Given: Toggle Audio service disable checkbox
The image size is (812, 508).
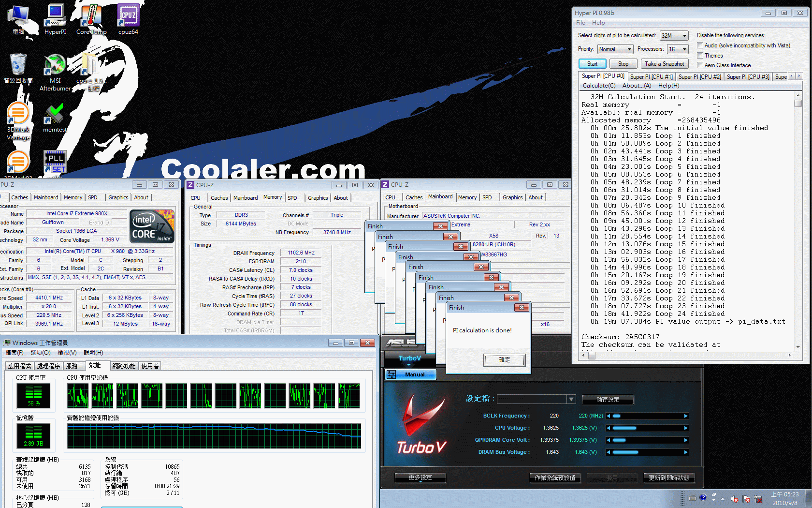Looking at the screenshot, I should tap(700, 45).
